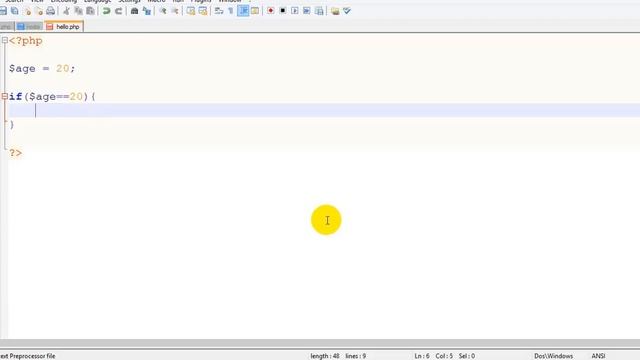
Task: Start macro recording with red dot
Action: (x=271, y=11)
